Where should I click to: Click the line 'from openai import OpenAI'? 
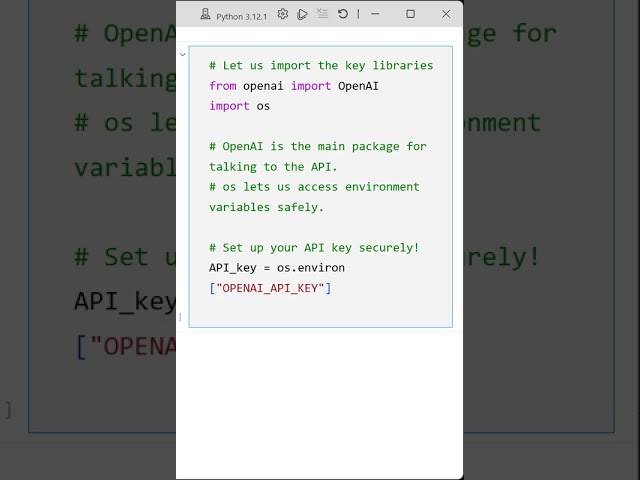(294, 86)
